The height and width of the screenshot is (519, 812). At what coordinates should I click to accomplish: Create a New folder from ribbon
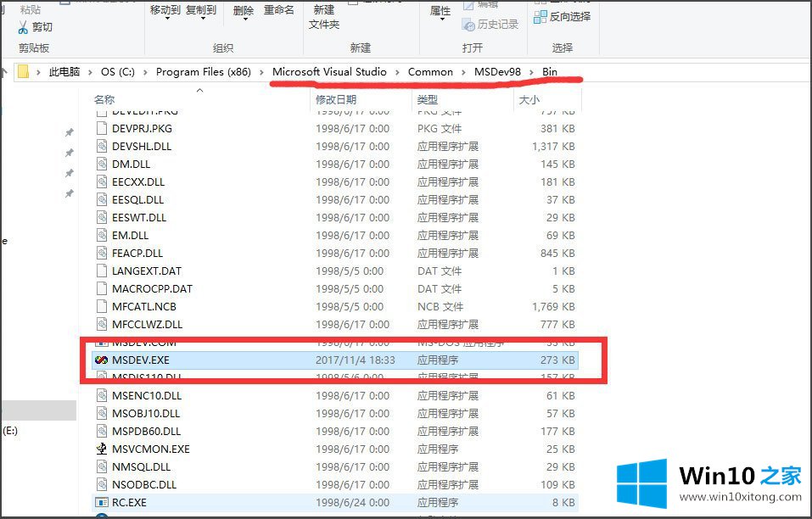(323, 17)
